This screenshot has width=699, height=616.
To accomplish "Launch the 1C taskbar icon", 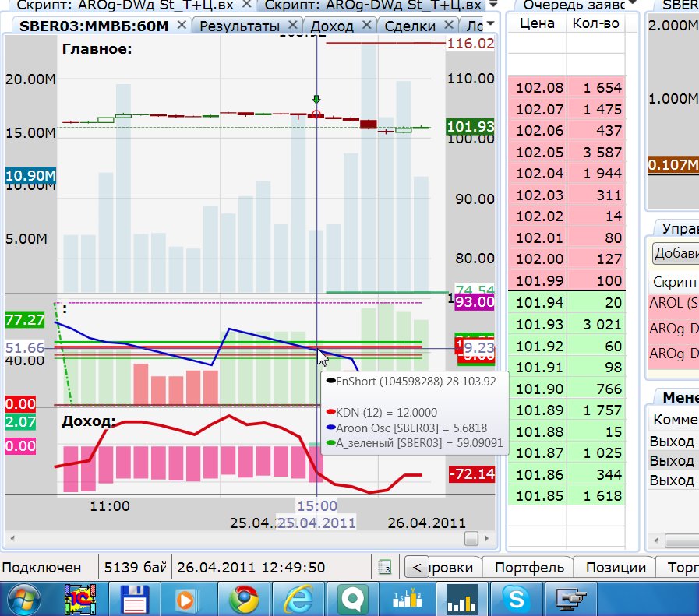I will [x=80, y=600].
